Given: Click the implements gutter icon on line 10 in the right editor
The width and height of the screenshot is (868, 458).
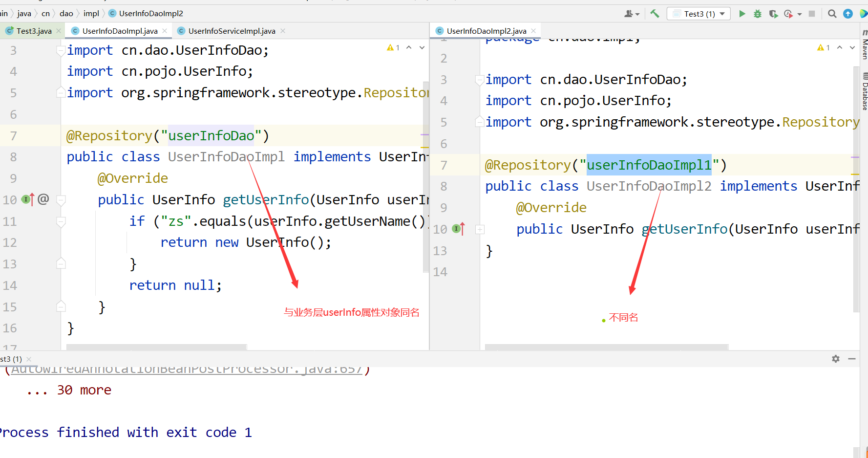Looking at the screenshot, I should (x=459, y=229).
